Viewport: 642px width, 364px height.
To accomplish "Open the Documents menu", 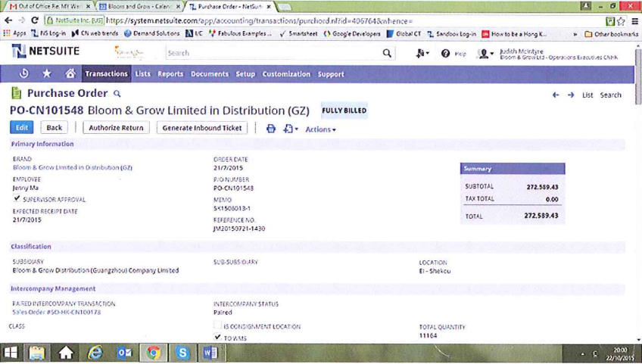I will tap(210, 74).
